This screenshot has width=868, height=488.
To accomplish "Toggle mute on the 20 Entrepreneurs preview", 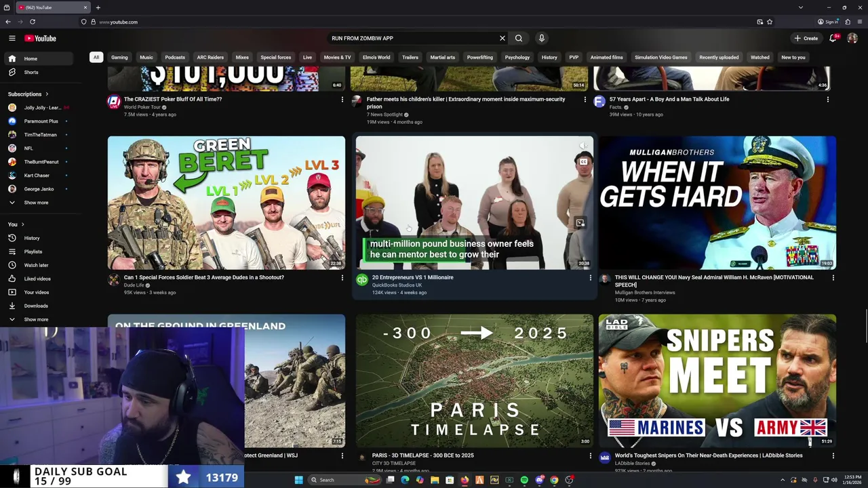I will (x=583, y=146).
